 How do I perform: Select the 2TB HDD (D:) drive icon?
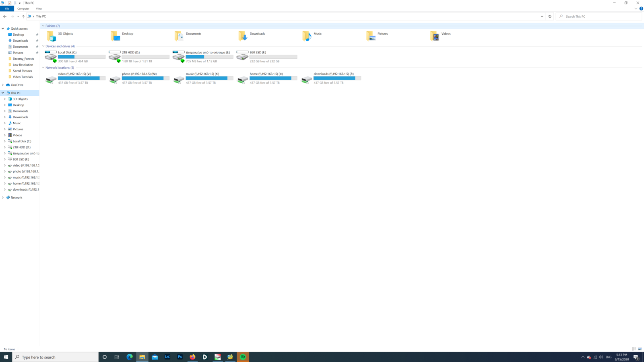pyautogui.click(x=115, y=57)
